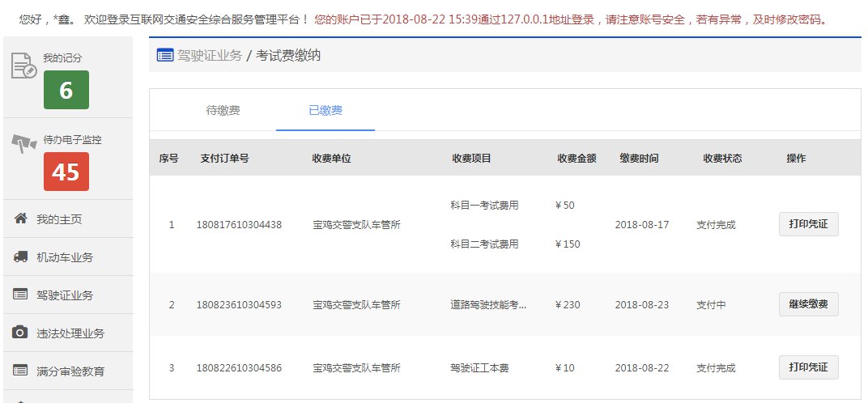
Task: Print receipt for the 驾驶证工本费 order
Action: pos(808,367)
